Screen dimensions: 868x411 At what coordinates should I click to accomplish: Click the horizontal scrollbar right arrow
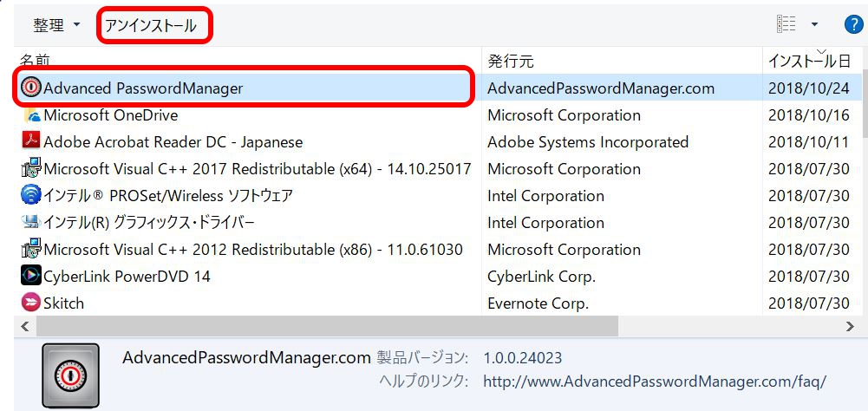point(850,327)
